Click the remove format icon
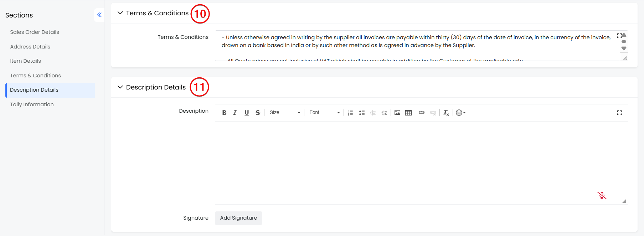 point(446,113)
